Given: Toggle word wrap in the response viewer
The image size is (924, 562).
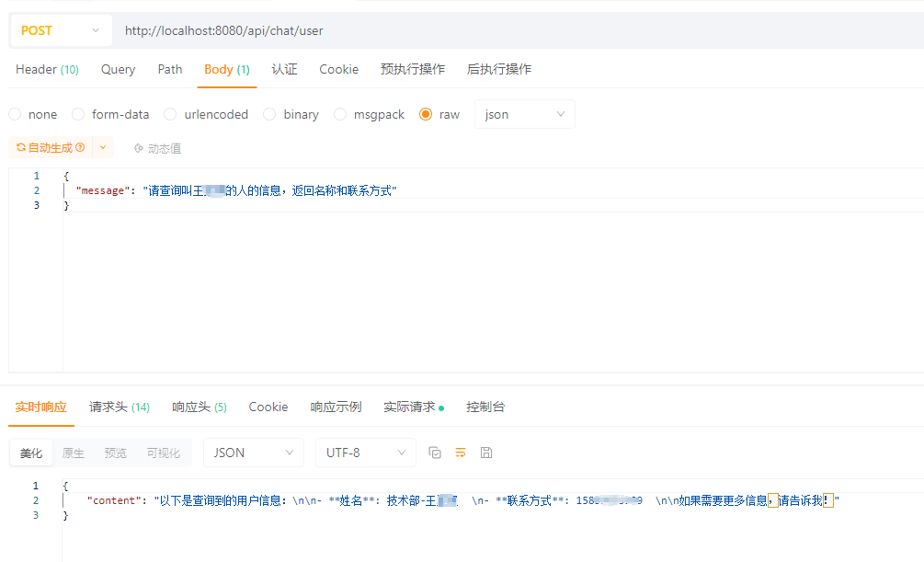Looking at the screenshot, I should (460, 453).
